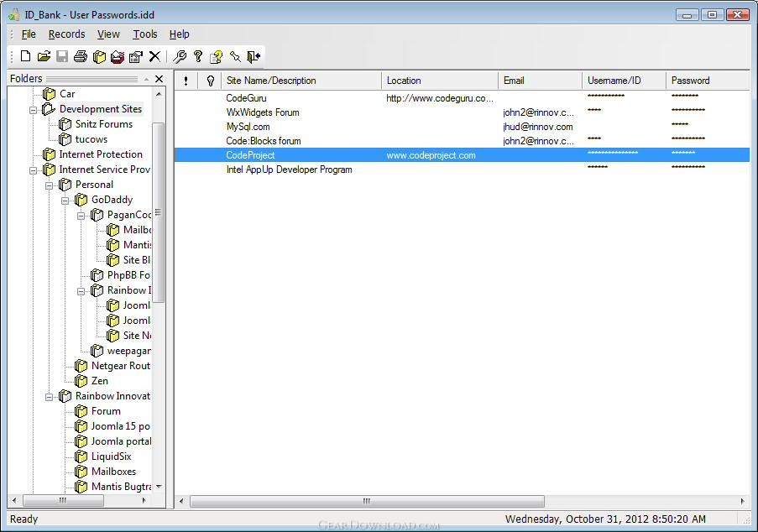
Task: Click the red tray toolbar icon
Action: (118, 56)
